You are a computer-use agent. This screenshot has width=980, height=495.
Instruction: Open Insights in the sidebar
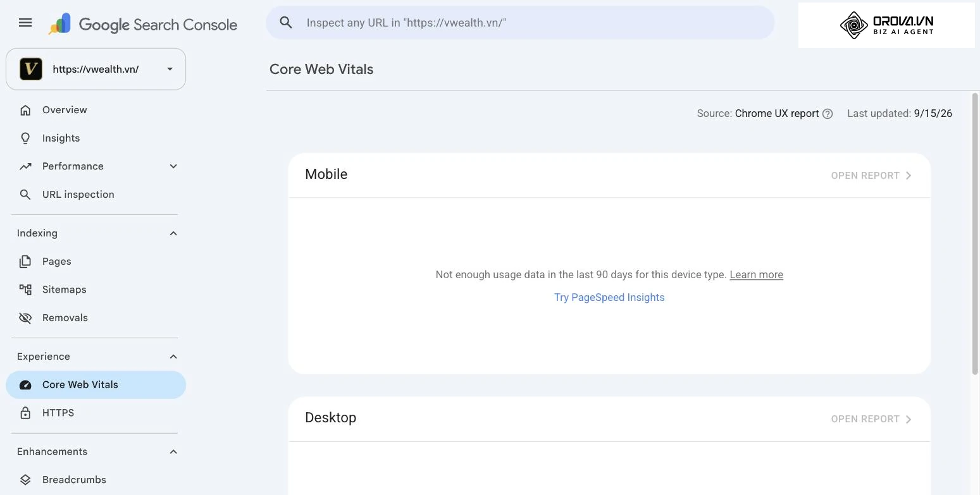(96, 138)
